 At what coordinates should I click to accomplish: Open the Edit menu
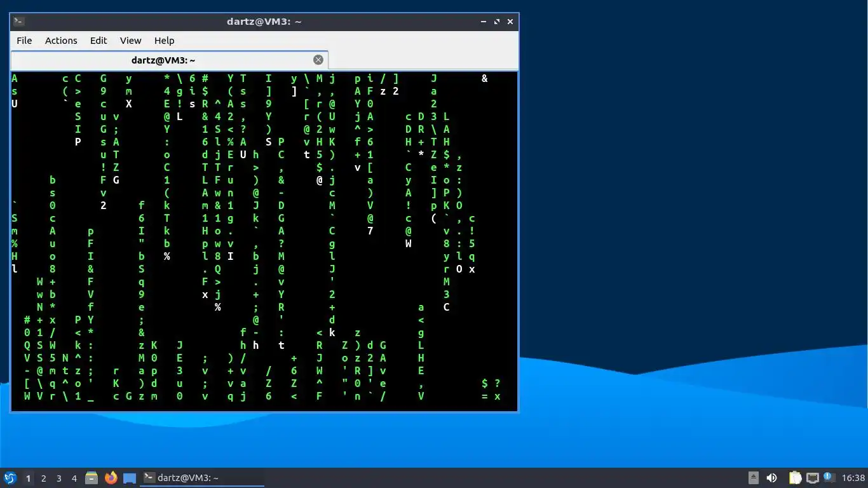(98, 40)
